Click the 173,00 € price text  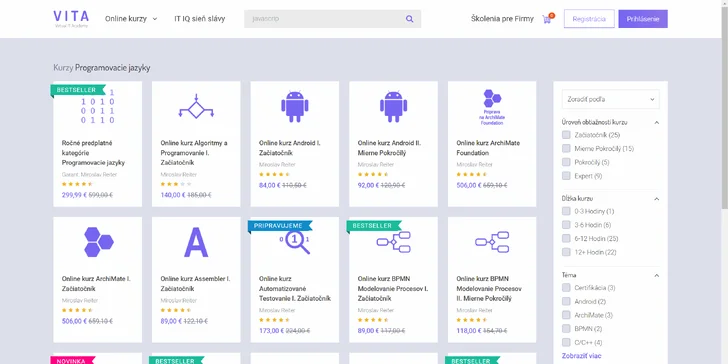[272, 331]
